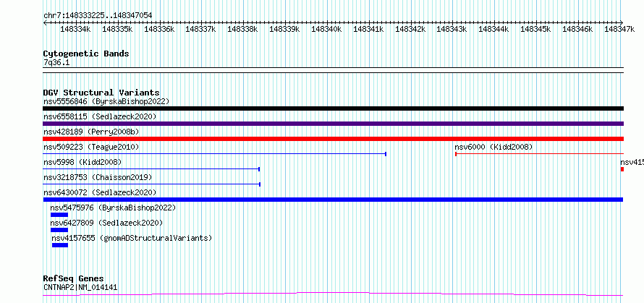The height and width of the screenshot is (303, 644).
Task: Open the nsv509223 (Teague2010) label
Action: coord(91,147)
